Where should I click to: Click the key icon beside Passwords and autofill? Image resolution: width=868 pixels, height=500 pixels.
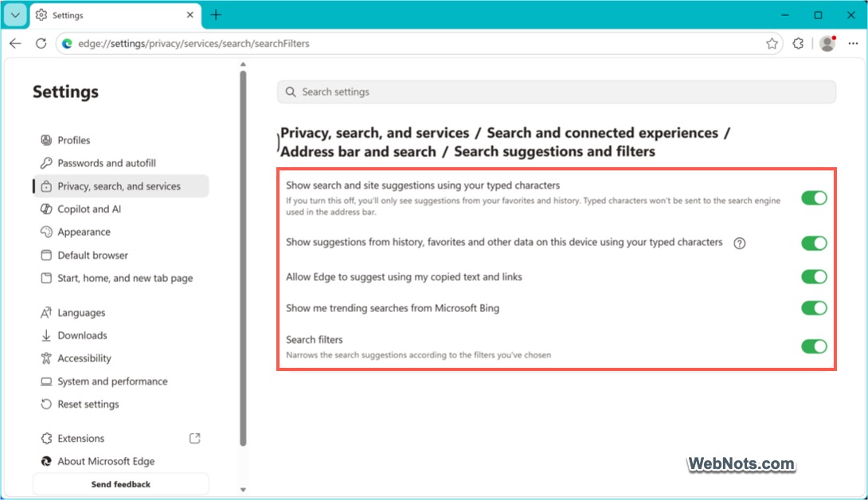tap(46, 162)
